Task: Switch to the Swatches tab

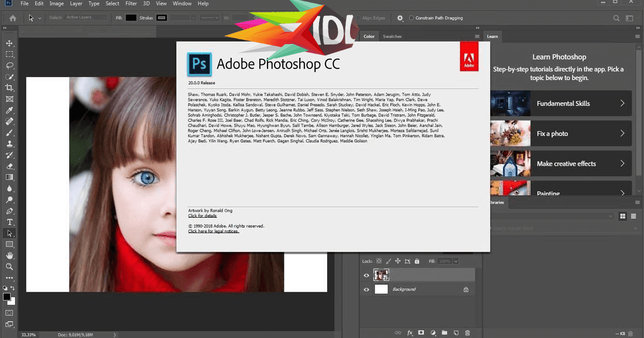Action: click(x=392, y=36)
